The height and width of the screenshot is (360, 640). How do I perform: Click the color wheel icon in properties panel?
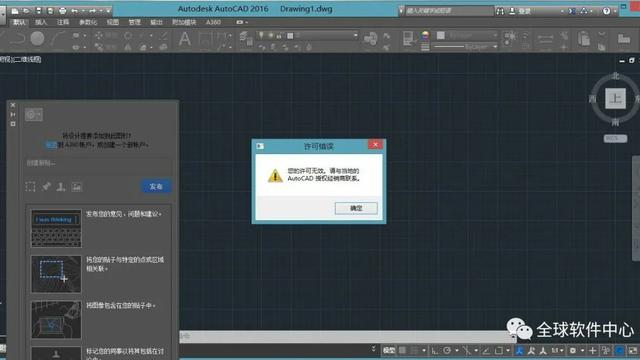tap(425, 36)
